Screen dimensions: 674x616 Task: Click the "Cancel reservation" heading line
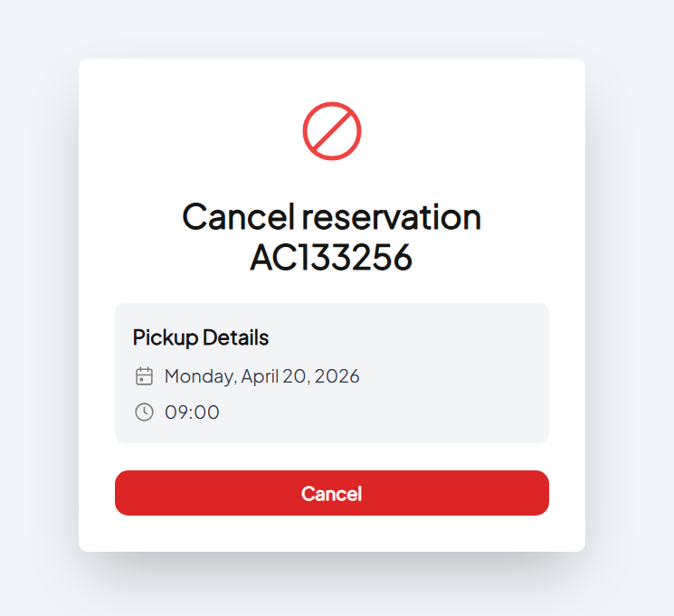pos(331,217)
